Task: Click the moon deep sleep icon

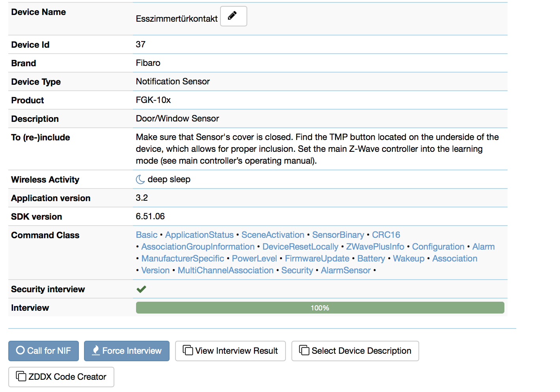Action: click(x=140, y=179)
